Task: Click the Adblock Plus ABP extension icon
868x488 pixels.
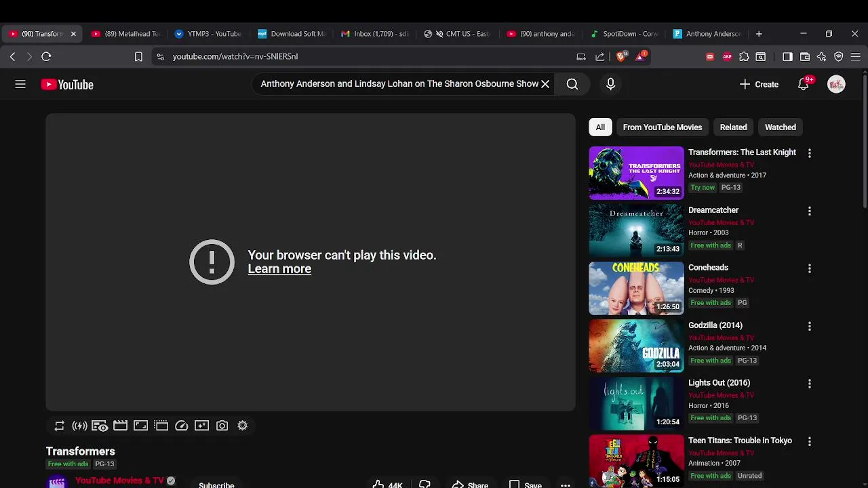Action: (x=727, y=57)
